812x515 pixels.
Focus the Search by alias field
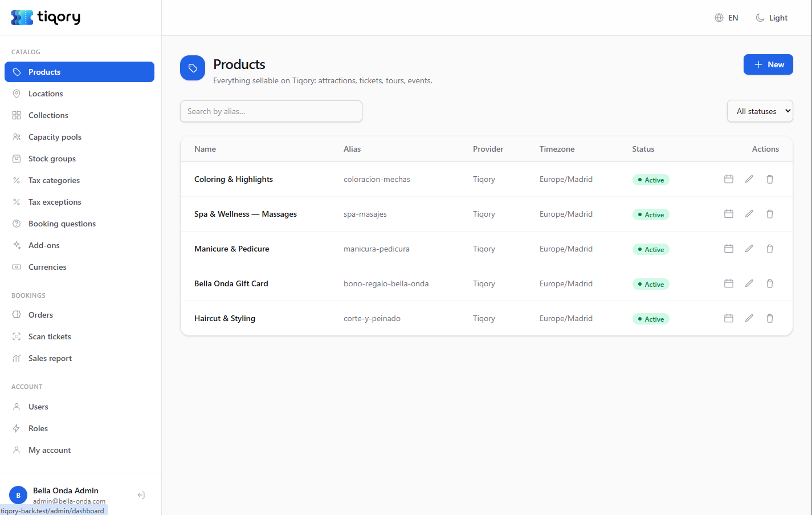[x=271, y=111]
